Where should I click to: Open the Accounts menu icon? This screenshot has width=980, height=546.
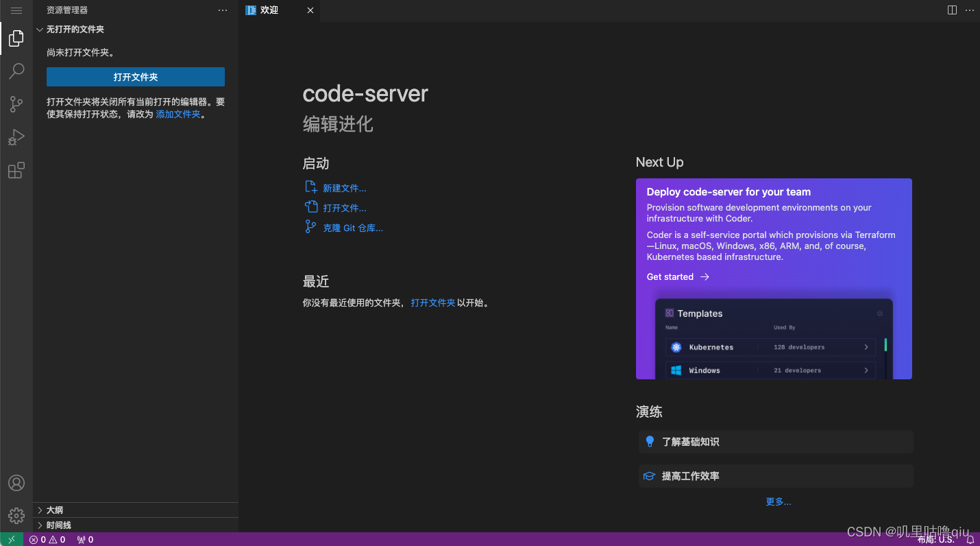pos(16,483)
